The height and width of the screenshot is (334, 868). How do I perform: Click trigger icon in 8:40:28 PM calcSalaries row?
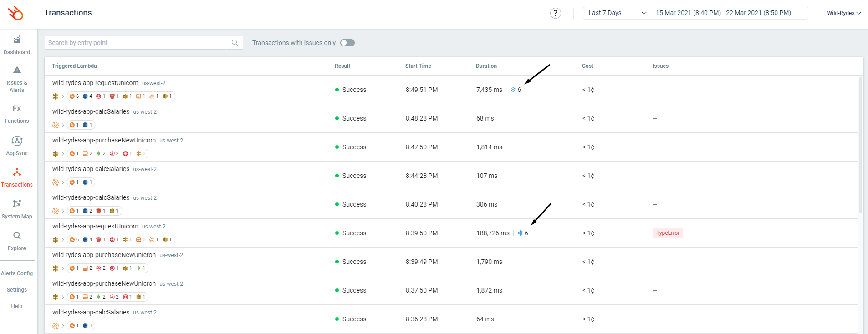click(56, 211)
